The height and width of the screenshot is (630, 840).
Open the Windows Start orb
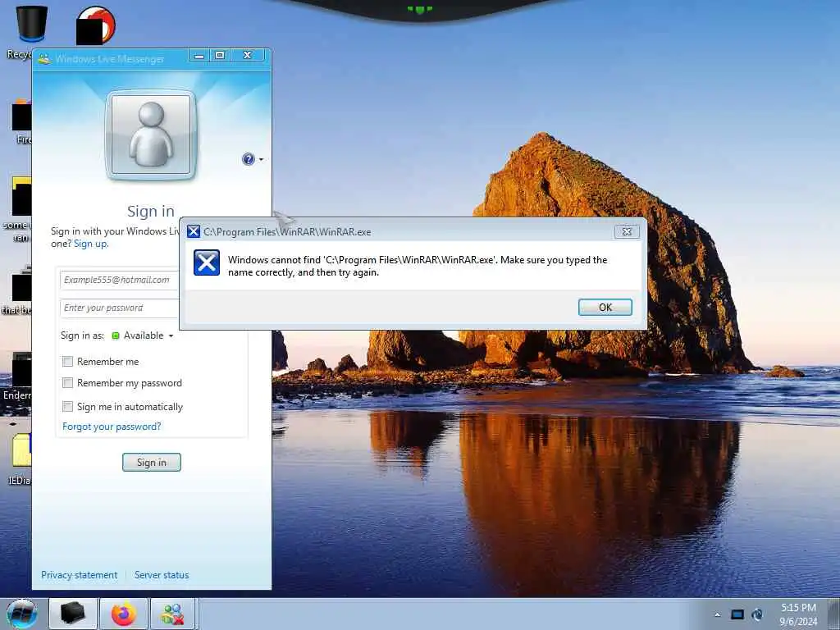22,614
